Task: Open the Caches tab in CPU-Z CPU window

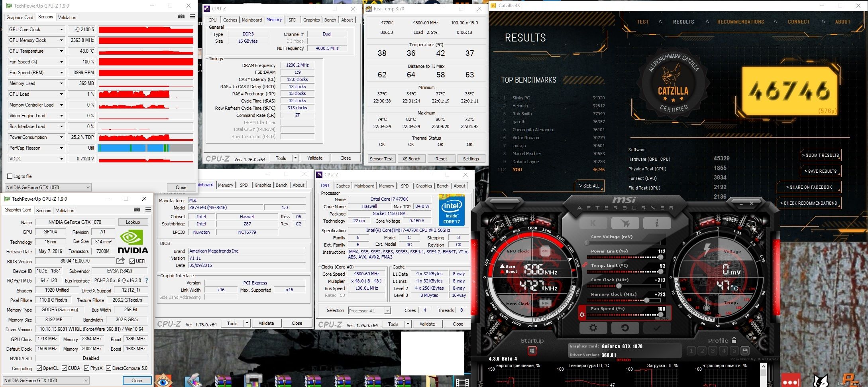Action: click(x=342, y=186)
